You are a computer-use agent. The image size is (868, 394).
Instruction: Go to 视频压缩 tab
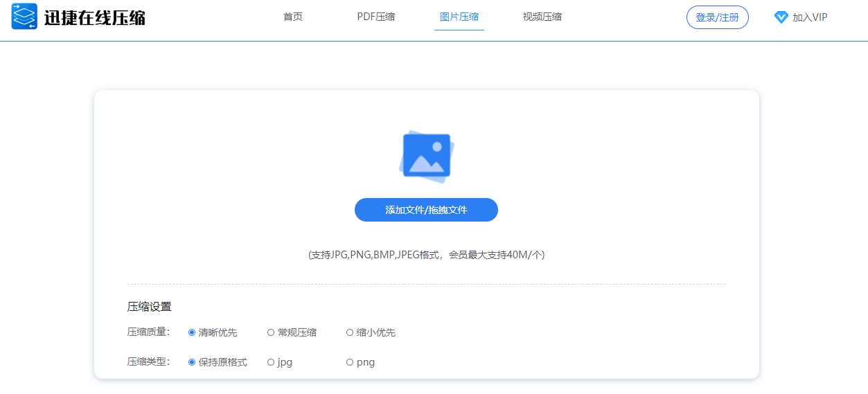point(542,17)
